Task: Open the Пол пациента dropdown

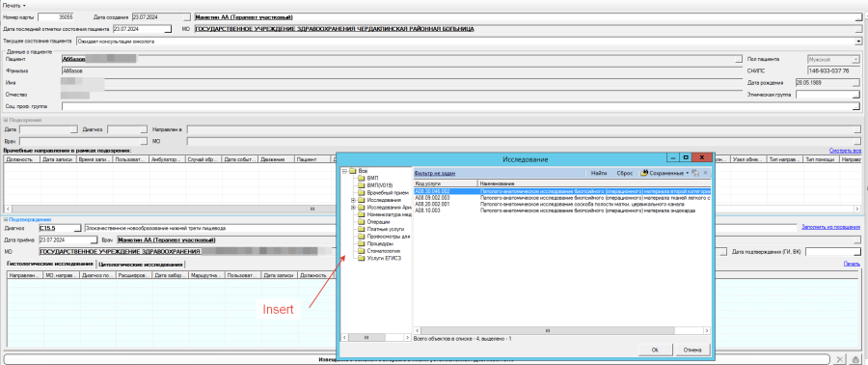Action: point(855,59)
